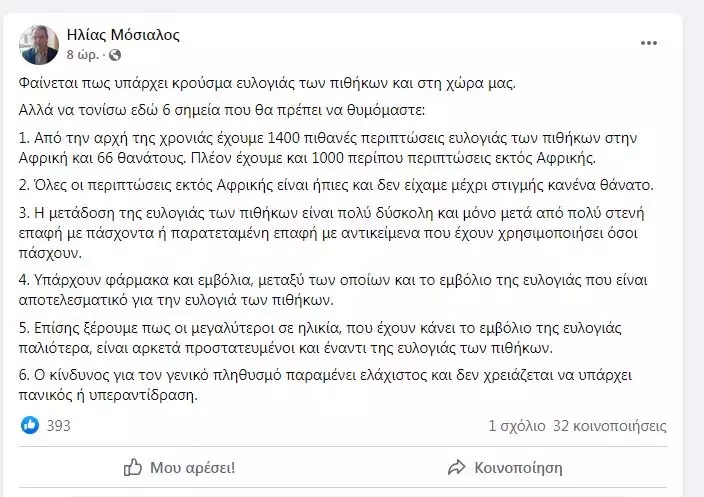This screenshot has width=704, height=497.
Task: Click point 5 text about μεγαλύτεροι σε ηλικία
Action: [x=320, y=338]
